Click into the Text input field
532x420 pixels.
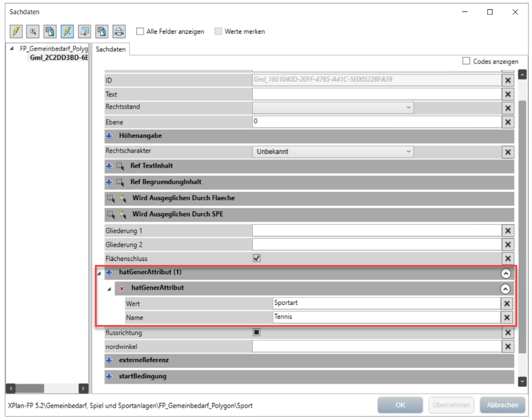[376, 94]
